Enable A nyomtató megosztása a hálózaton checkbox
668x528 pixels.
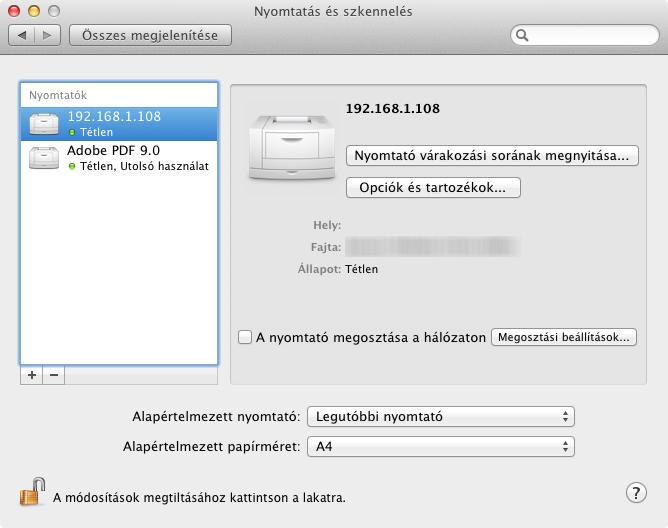[245, 337]
